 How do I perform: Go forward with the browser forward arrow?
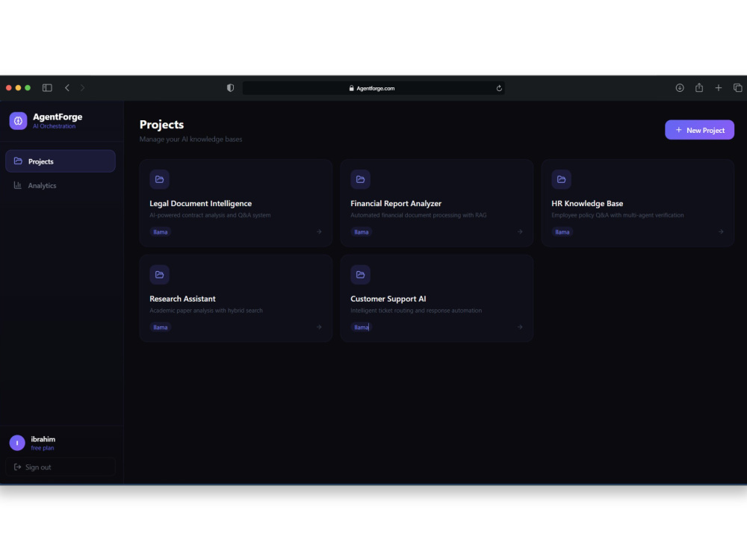pos(82,87)
